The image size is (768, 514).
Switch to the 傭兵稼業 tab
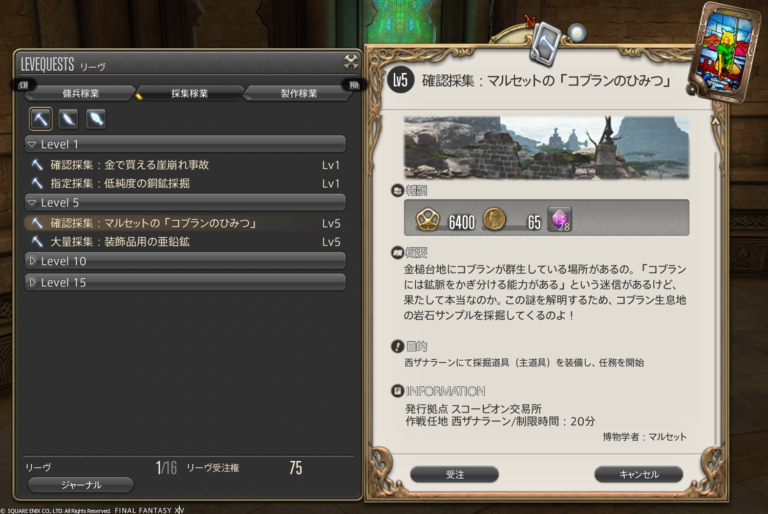[81, 93]
